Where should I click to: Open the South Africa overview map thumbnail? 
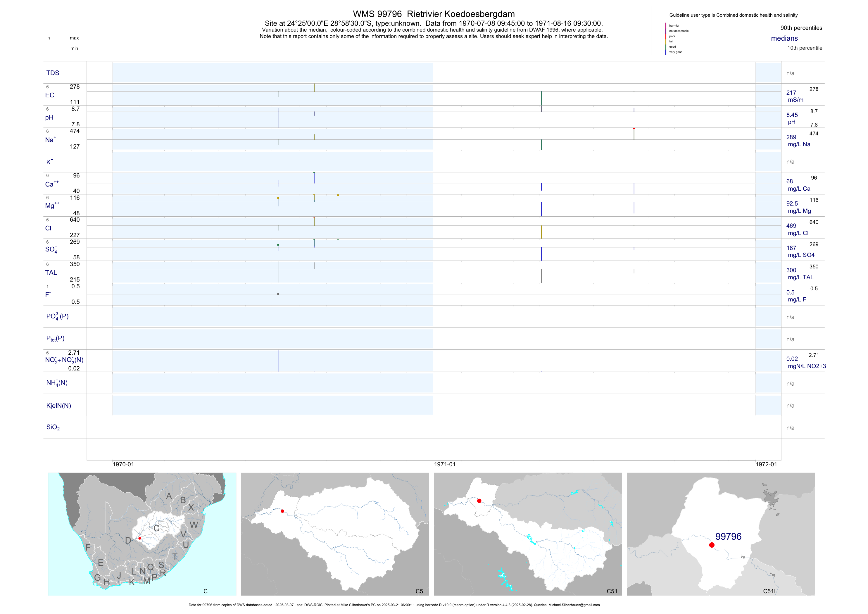(x=142, y=534)
